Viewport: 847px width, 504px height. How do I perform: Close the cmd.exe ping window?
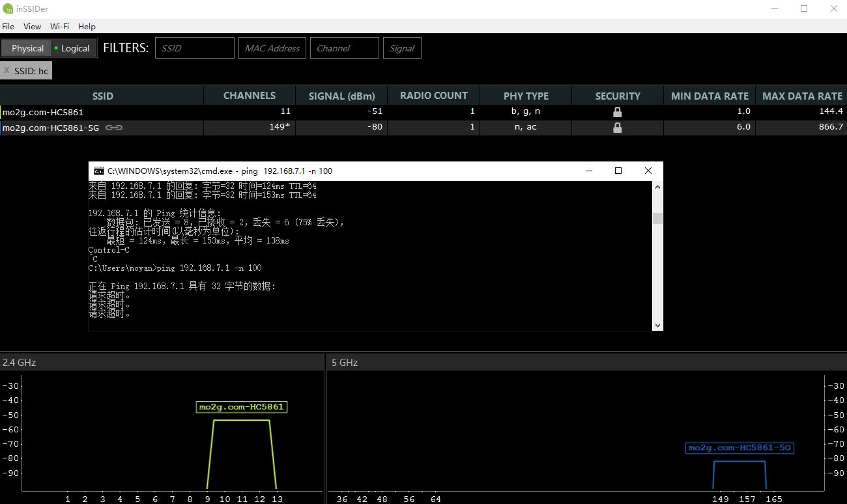click(x=648, y=171)
